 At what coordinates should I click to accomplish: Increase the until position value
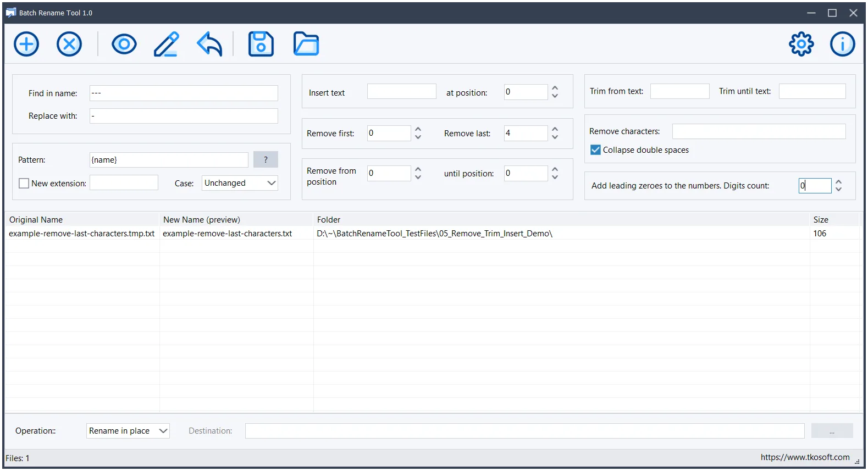tap(555, 169)
